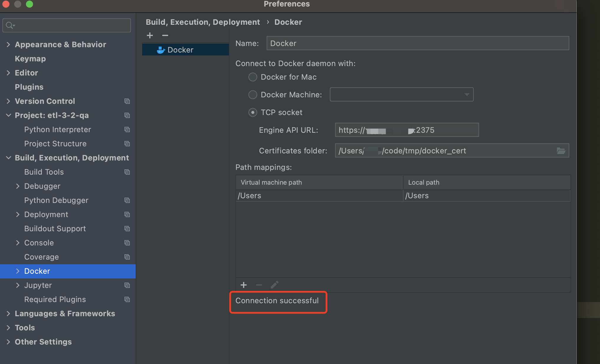Click project-level icon next to Python Debugger

pos(127,200)
